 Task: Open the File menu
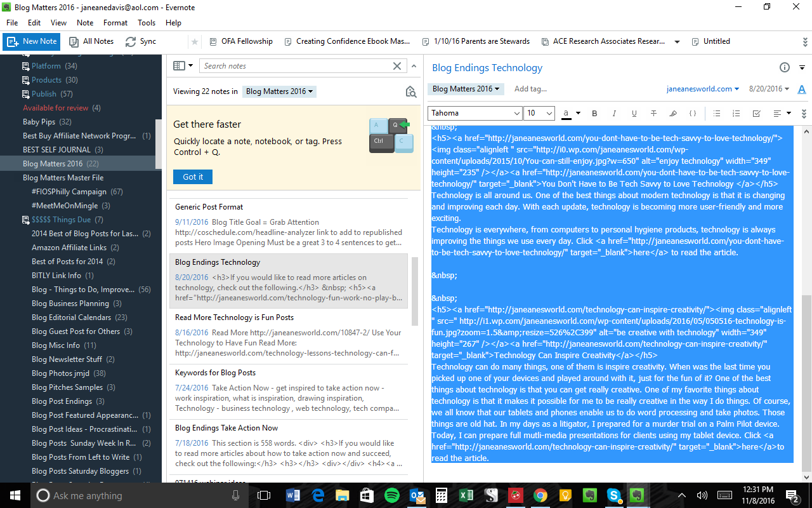pos(12,23)
